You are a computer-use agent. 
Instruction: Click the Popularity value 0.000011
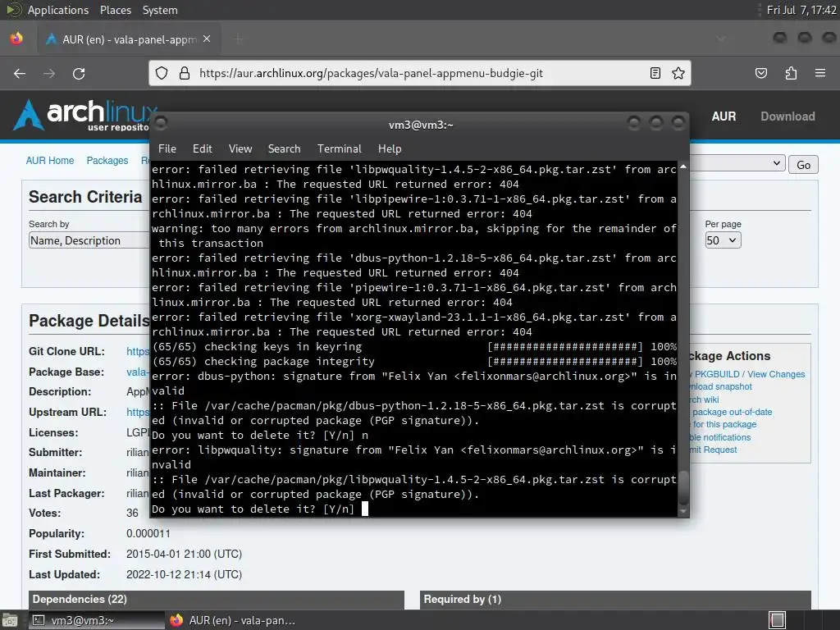tap(148, 533)
